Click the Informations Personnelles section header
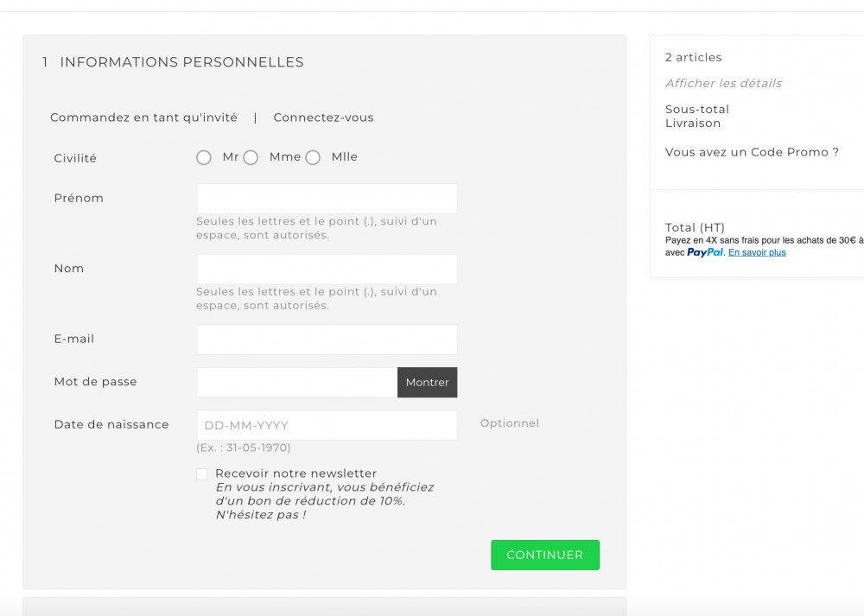Image resolution: width=864 pixels, height=616 pixels. point(181,62)
